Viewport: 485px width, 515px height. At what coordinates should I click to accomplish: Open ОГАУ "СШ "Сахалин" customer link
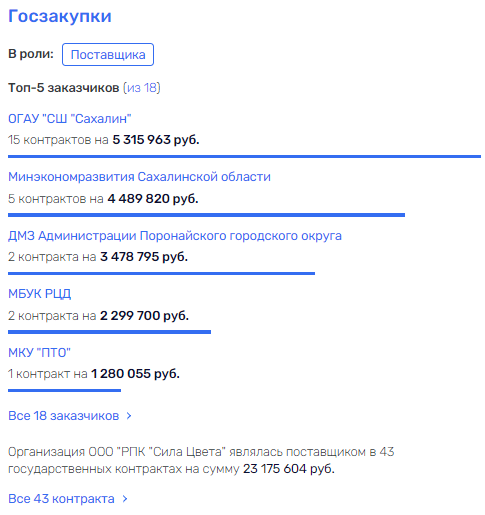(x=70, y=119)
